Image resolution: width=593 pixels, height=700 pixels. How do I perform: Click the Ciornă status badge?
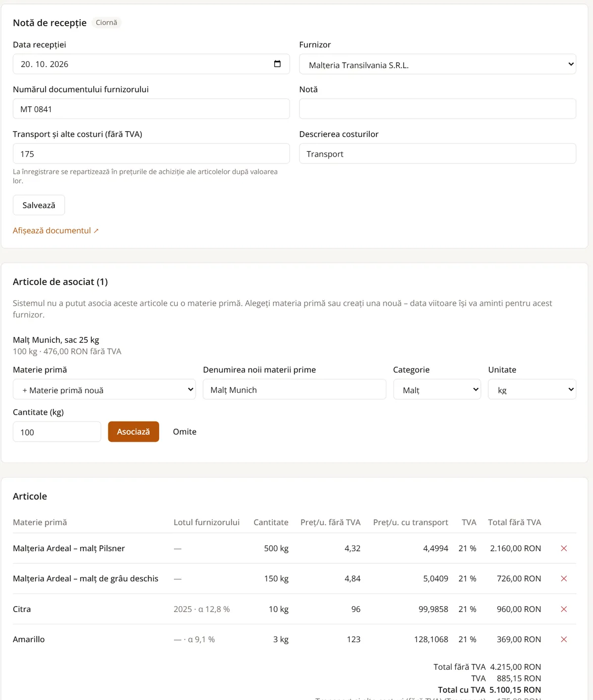tap(106, 23)
